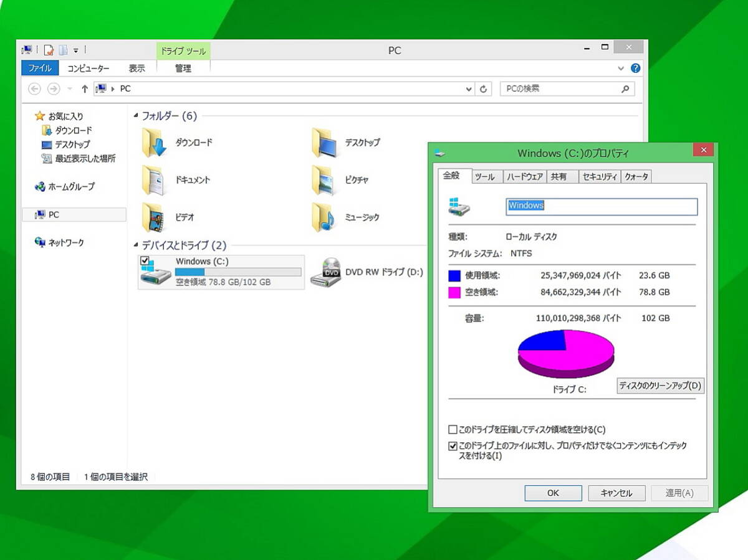Click the magenta 空き領域 color swatch

[x=454, y=292]
